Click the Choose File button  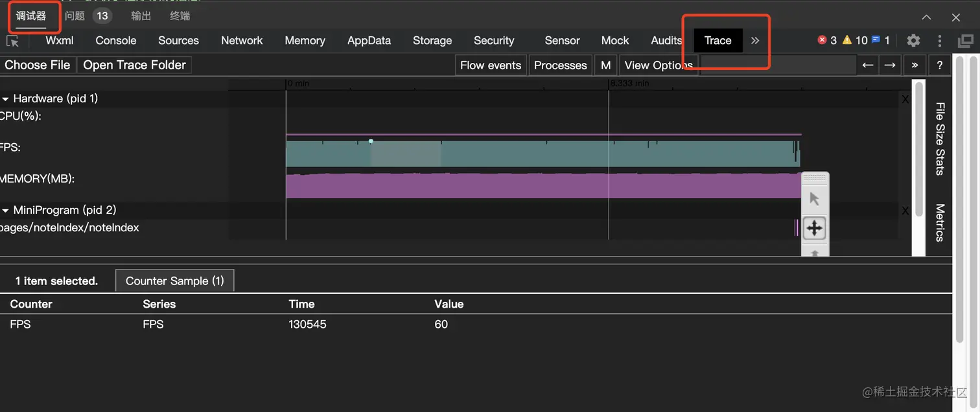point(38,65)
